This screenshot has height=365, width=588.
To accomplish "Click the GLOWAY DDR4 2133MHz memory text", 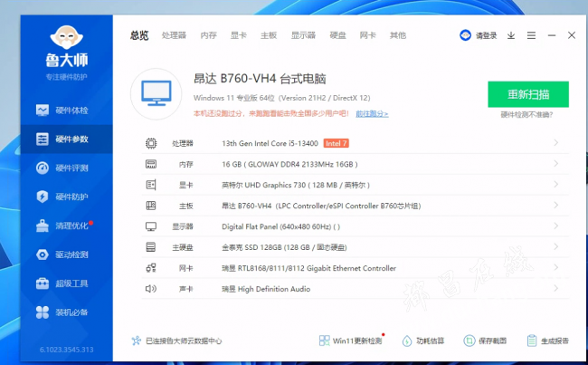I will pyautogui.click(x=289, y=164).
